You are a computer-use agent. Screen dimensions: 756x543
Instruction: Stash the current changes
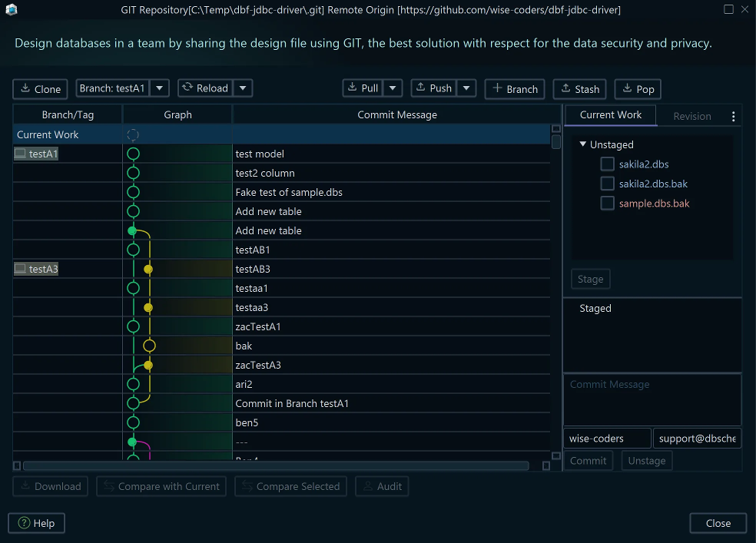pyautogui.click(x=579, y=89)
